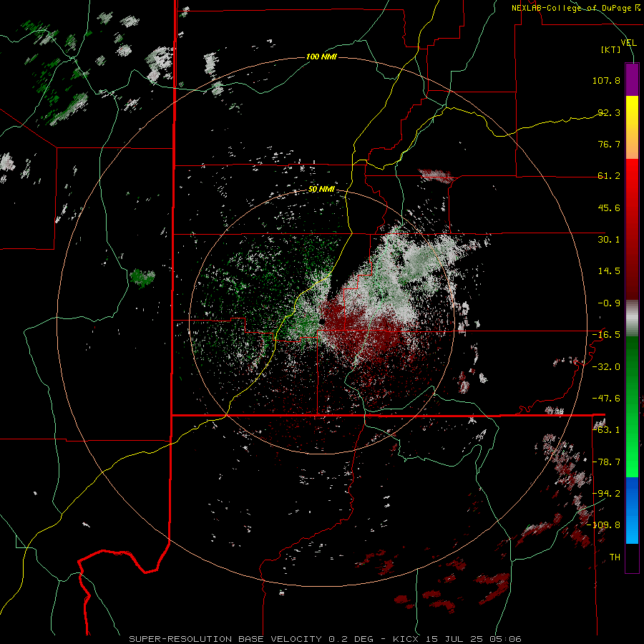This screenshot has width=644, height=644.
Task: Click the TH threshold label
Action: [x=615, y=557]
